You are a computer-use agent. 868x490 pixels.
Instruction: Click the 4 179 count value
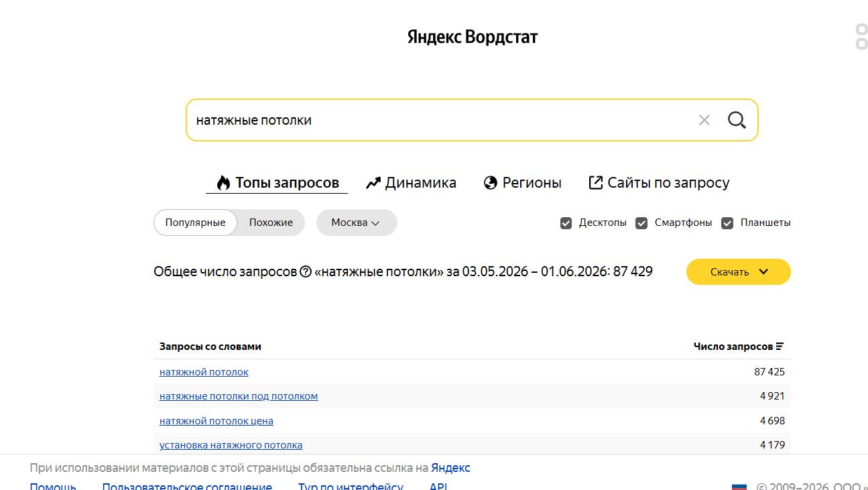pos(772,445)
